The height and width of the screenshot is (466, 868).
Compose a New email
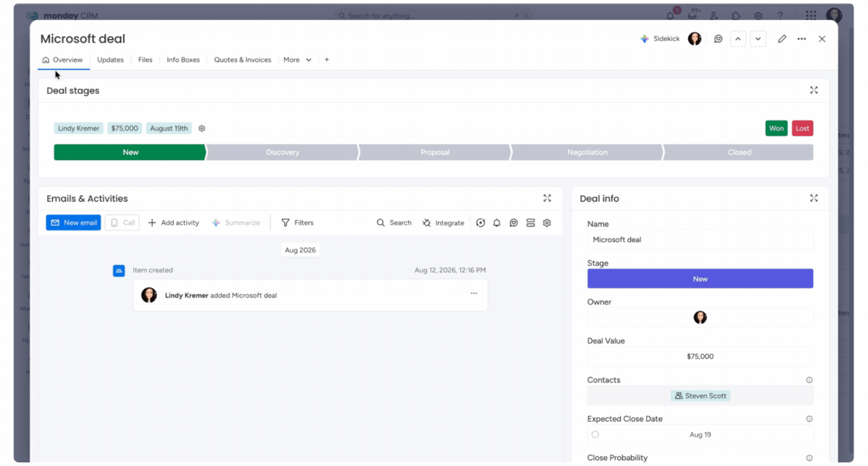[73, 223]
